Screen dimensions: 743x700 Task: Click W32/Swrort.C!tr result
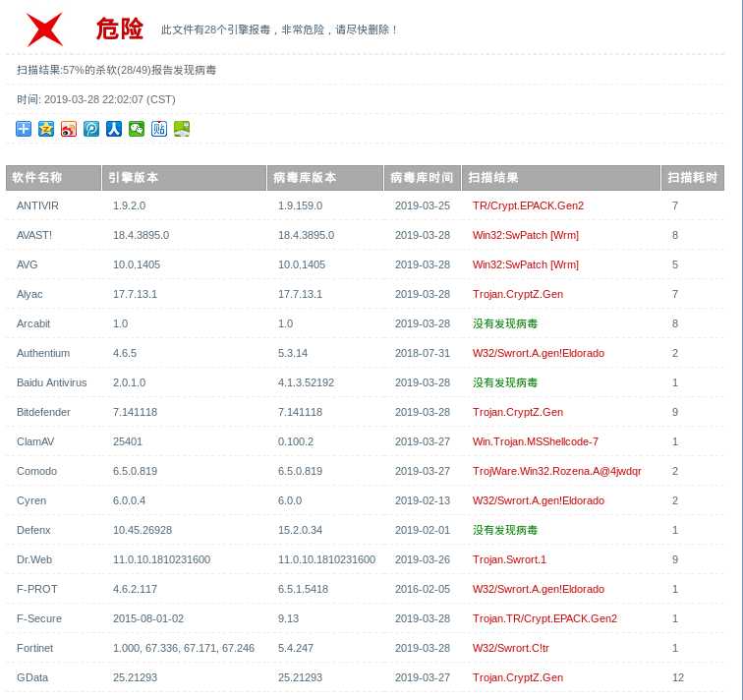[x=511, y=648]
